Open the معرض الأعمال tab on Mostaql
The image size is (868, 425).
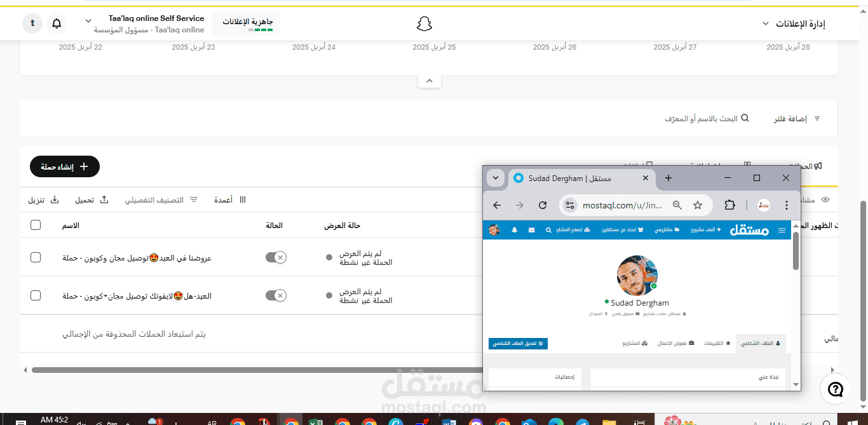coord(676,343)
